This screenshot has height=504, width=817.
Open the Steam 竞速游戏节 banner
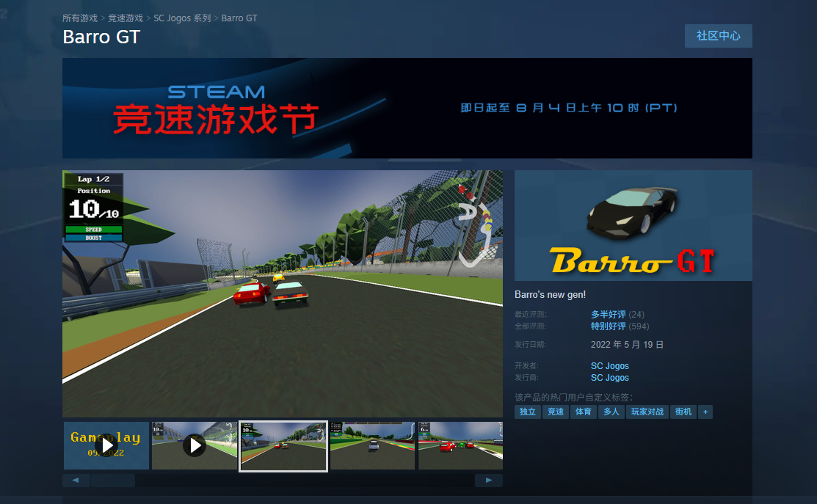(x=407, y=109)
